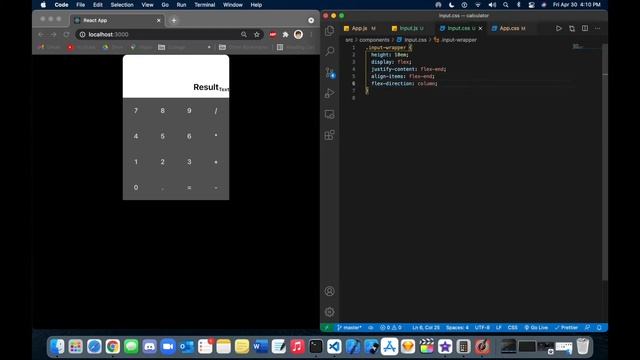Image resolution: width=640 pixels, height=360 pixels.
Task: Click the flex-direction: column line in editor
Action: pos(404,83)
